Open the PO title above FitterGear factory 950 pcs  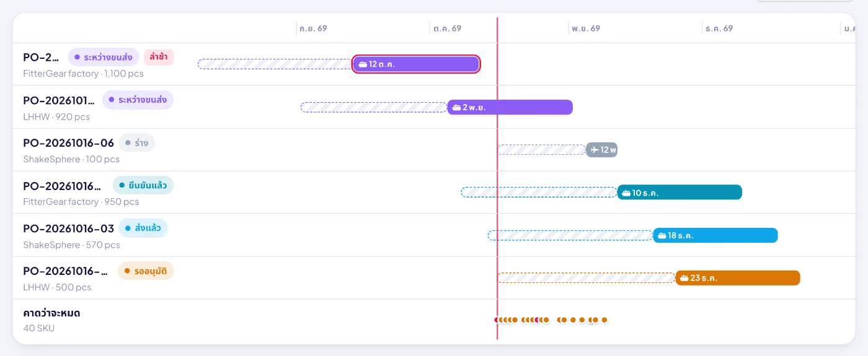pyautogui.click(x=62, y=186)
